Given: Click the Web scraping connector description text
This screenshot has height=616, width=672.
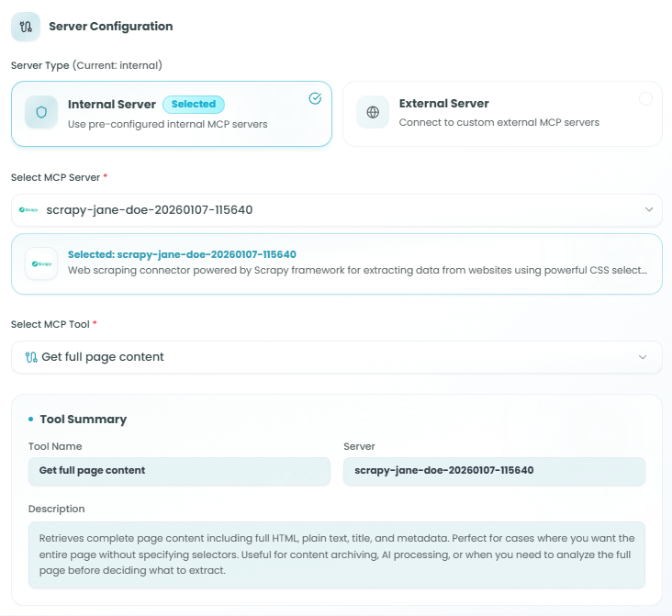Looking at the screenshot, I should [358, 272].
